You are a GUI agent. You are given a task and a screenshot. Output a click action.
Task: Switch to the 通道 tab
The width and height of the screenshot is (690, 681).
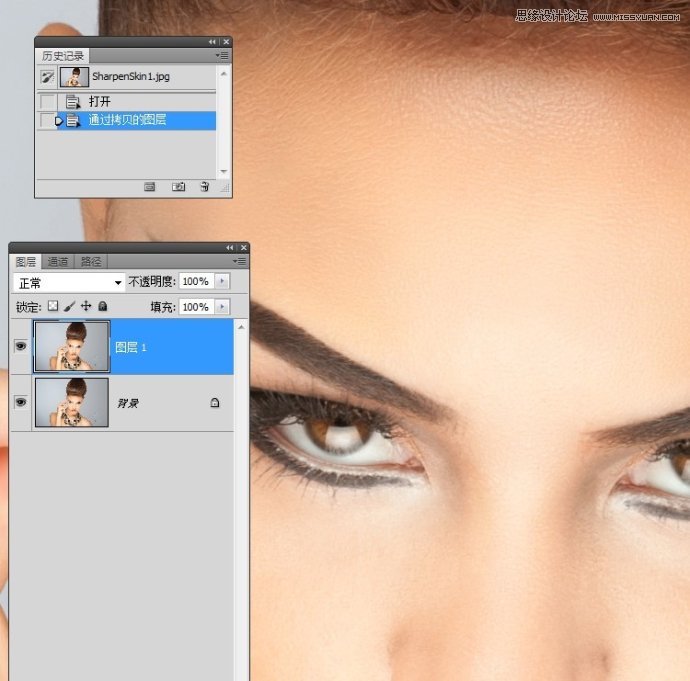58,262
